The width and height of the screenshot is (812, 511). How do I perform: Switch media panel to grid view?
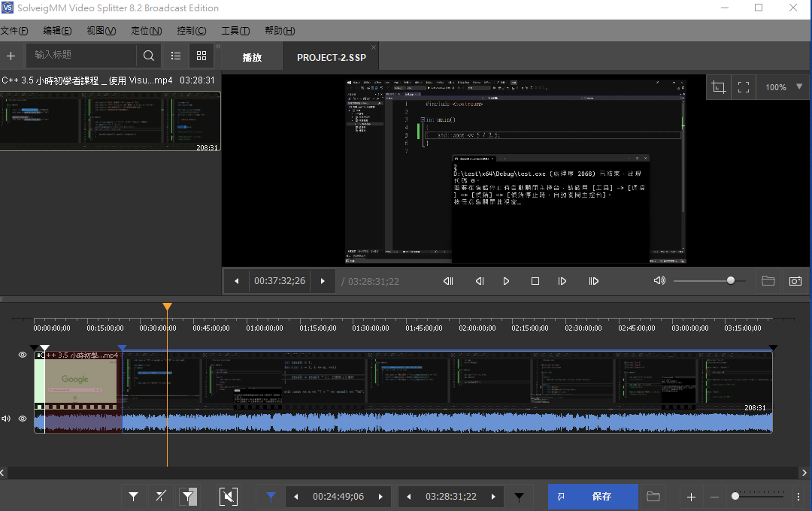pos(201,56)
